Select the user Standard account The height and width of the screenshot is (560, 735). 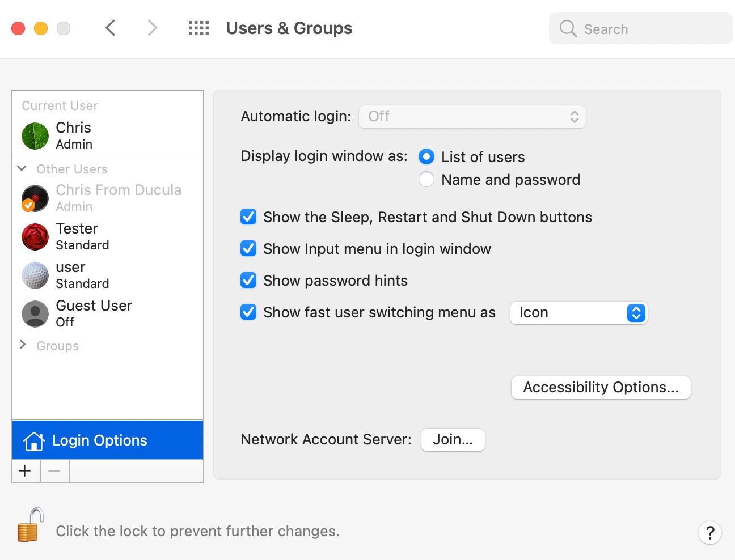pos(82,275)
